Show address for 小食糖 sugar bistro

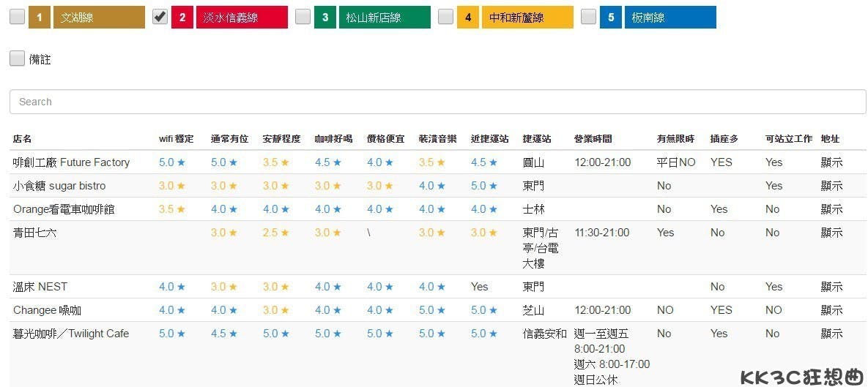(831, 186)
